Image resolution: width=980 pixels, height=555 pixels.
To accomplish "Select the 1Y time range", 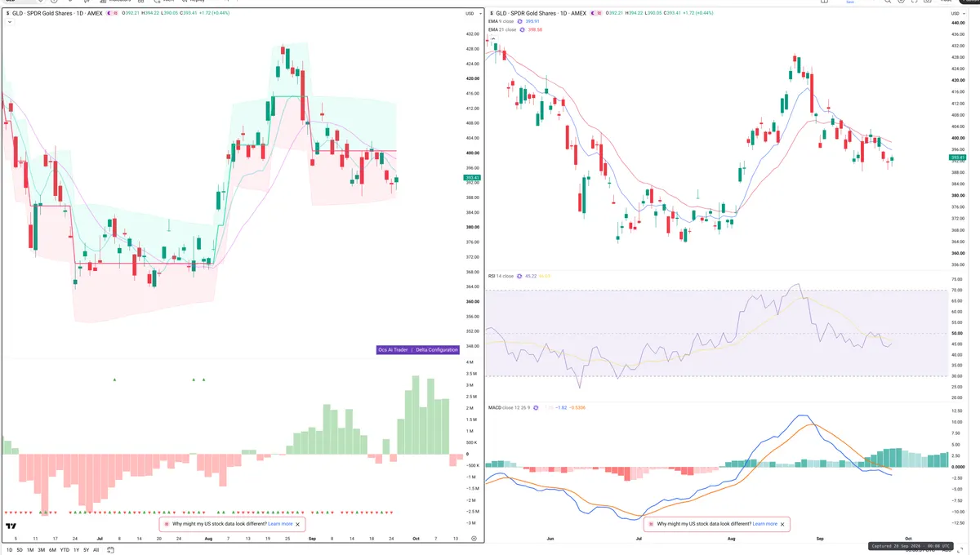I will 76,550.
